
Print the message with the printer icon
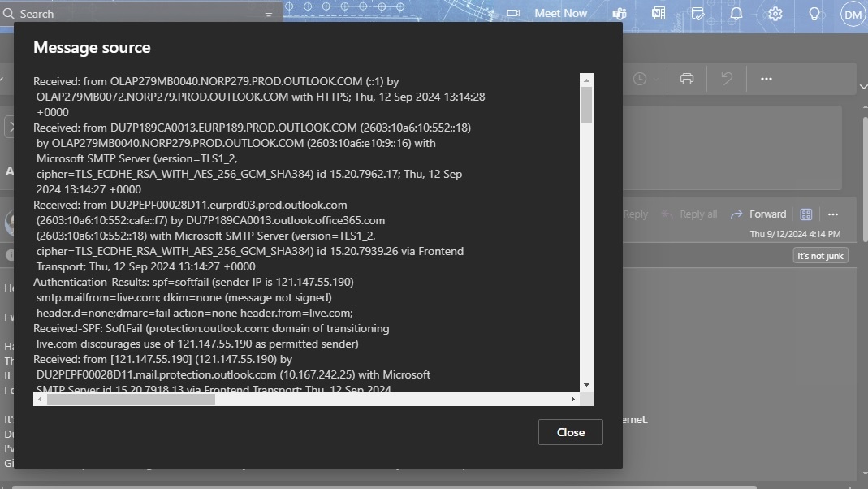(686, 79)
